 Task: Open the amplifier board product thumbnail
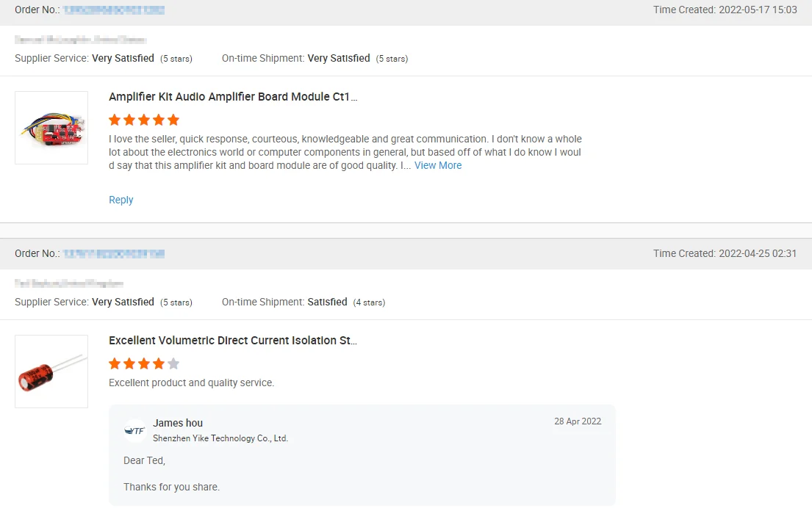[x=51, y=128]
